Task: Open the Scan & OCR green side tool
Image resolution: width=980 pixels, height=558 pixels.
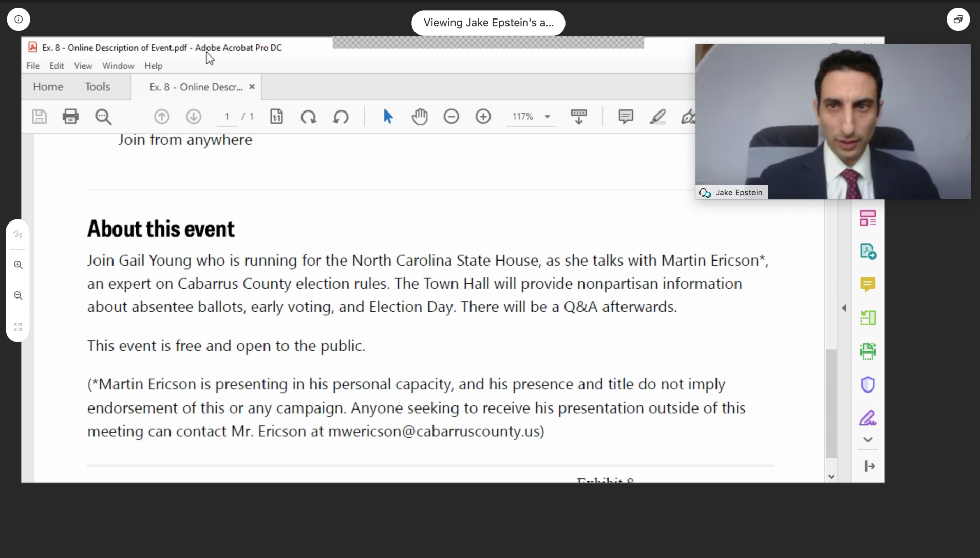Action: [x=868, y=351]
